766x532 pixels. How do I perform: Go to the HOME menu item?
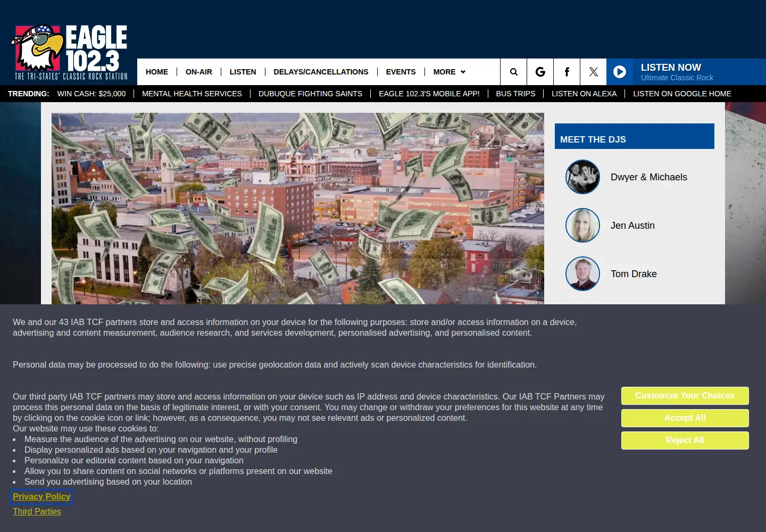(x=157, y=72)
